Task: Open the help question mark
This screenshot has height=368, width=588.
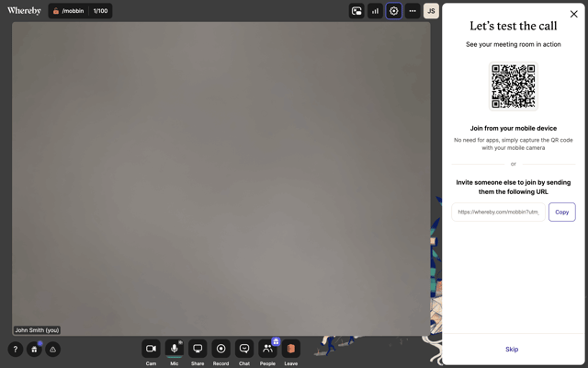Action: point(16,350)
